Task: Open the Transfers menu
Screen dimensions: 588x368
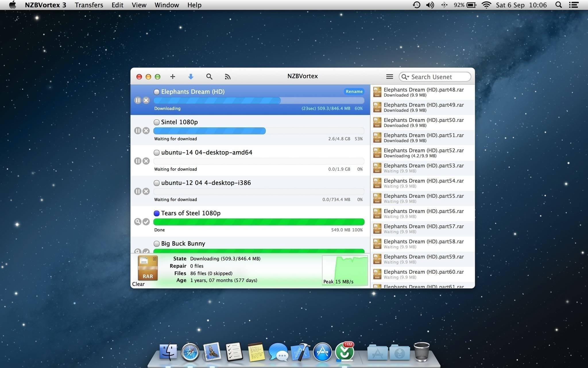Action: point(89,5)
